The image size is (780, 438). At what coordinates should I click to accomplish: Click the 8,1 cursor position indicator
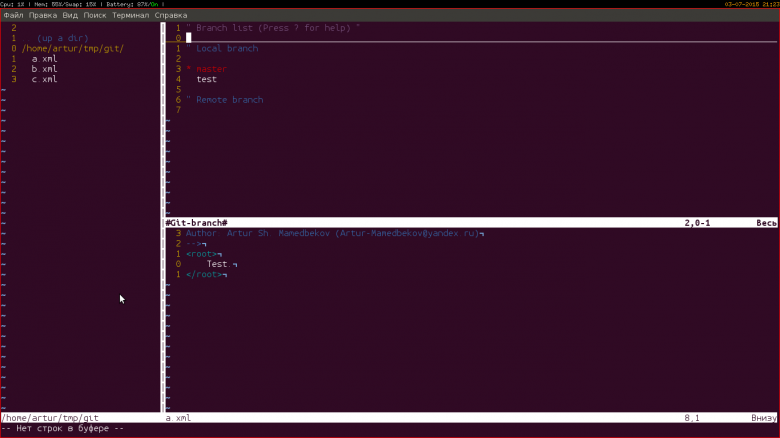(x=691, y=418)
